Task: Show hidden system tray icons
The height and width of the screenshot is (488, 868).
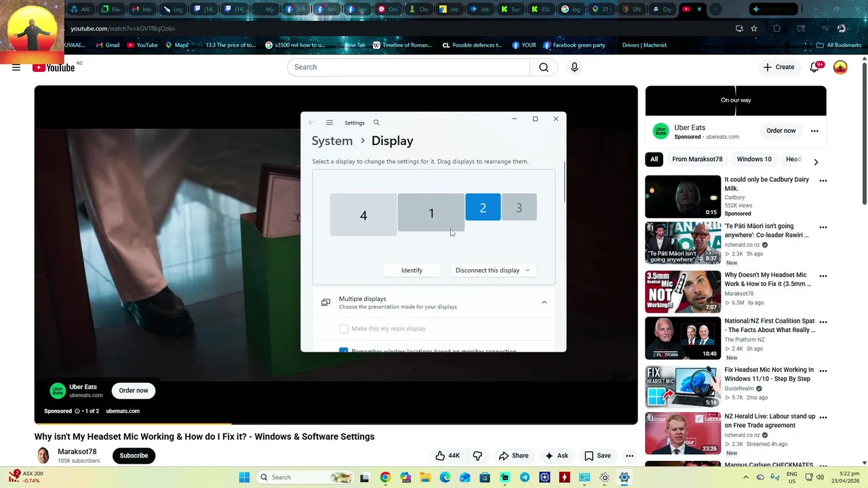Action: click(x=746, y=477)
